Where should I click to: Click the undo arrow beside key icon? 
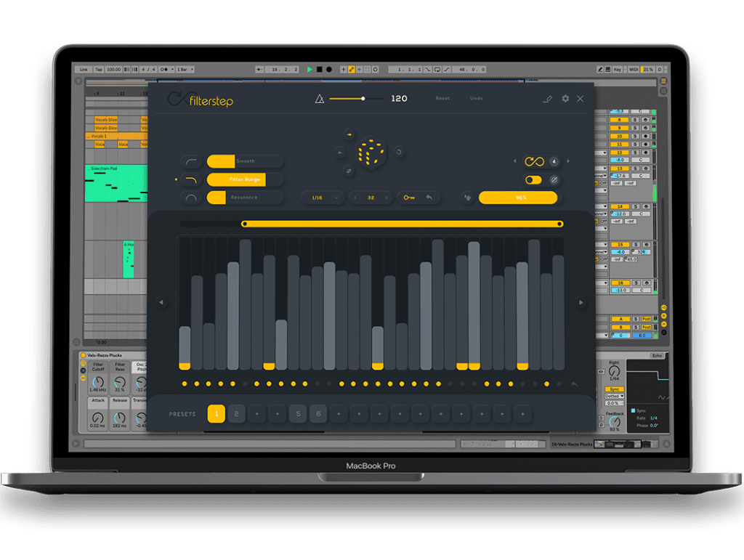(x=429, y=198)
